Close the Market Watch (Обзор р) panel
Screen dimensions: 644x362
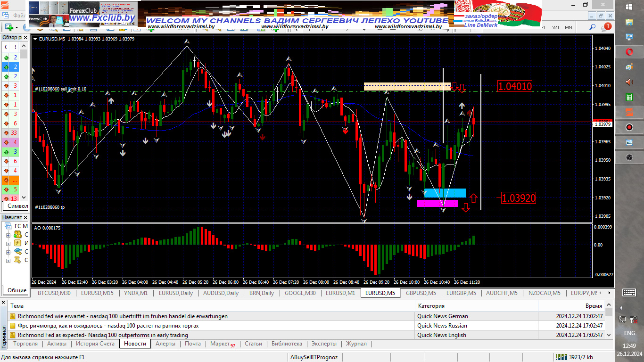click(x=26, y=37)
